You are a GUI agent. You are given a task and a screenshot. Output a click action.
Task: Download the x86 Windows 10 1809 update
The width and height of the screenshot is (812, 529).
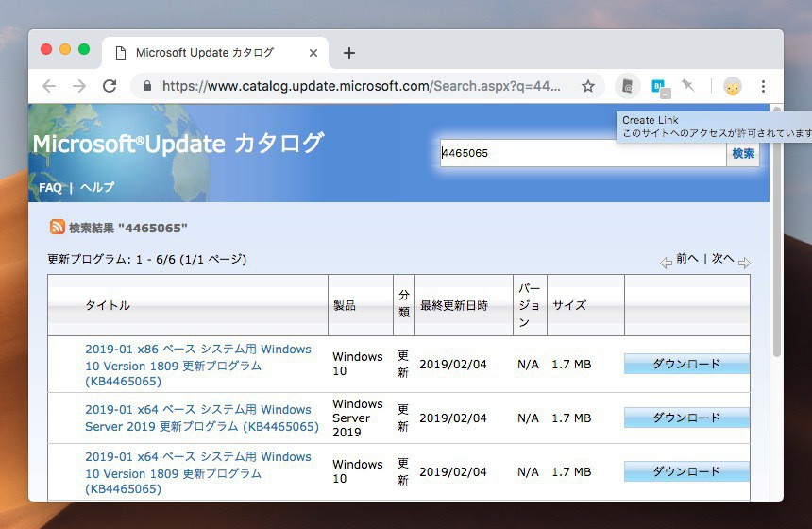[x=686, y=364]
